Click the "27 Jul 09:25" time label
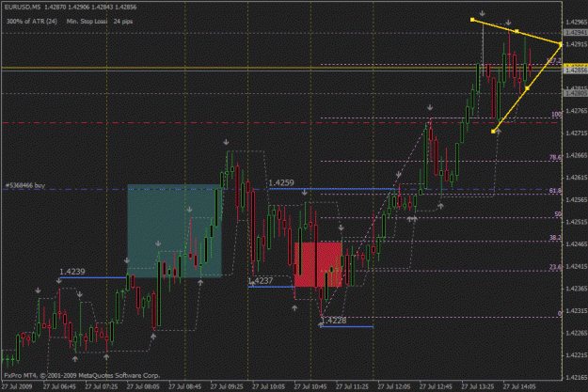Screen dimensions: 588x392 click(227, 386)
